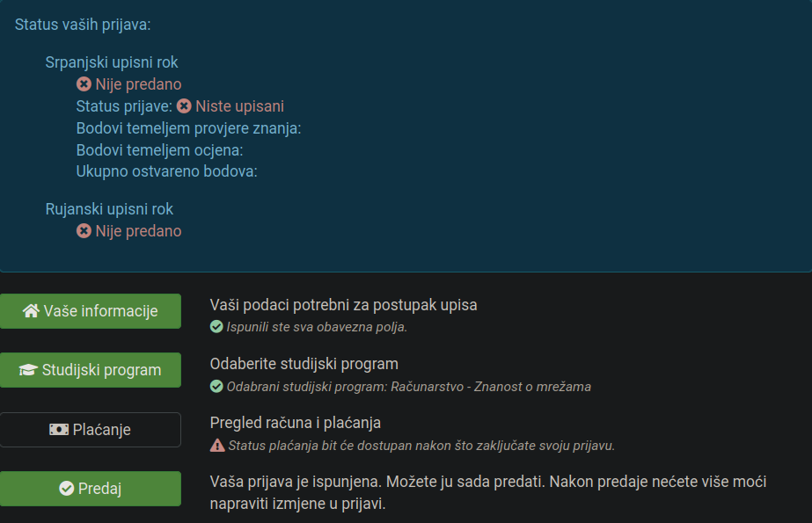Image resolution: width=812 pixels, height=523 pixels.
Task: Click red X icon under Srpanjski upisni rok
Action: [84, 84]
